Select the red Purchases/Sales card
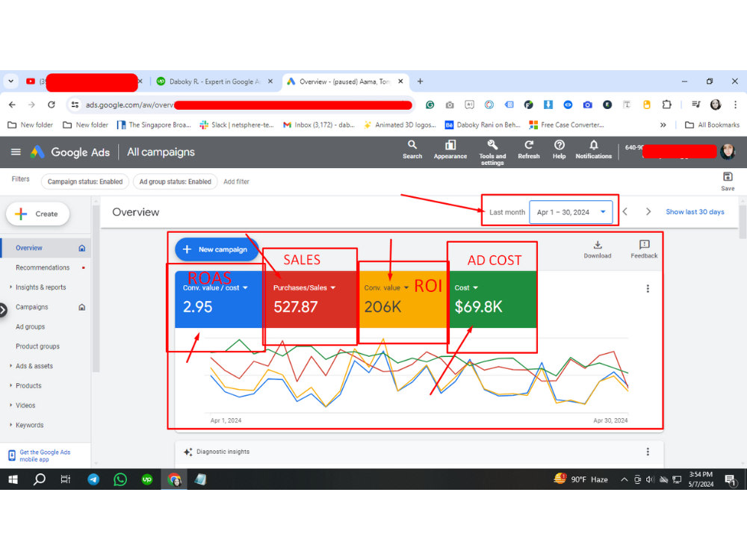The height and width of the screenshot is (560, 747). click(310, 299)
